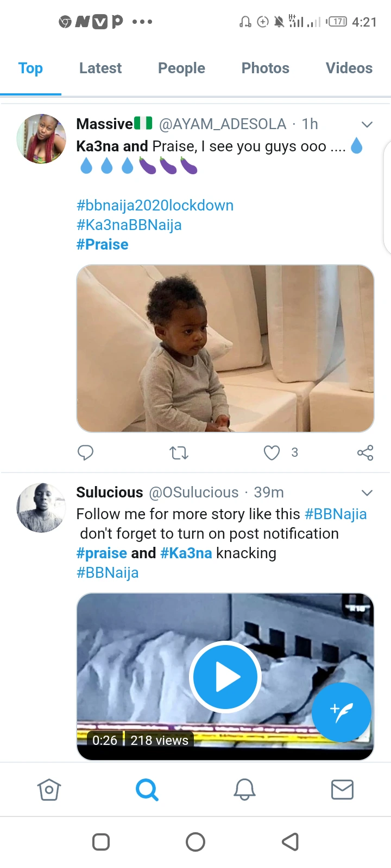This screenshot has width=391, height=868.
Task: Open the Notifications bell
Action: click(244, 789)
